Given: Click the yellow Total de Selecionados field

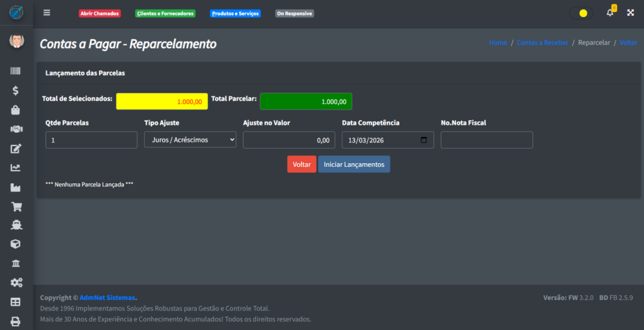Looking at the screenshot, I should point(162,101).
